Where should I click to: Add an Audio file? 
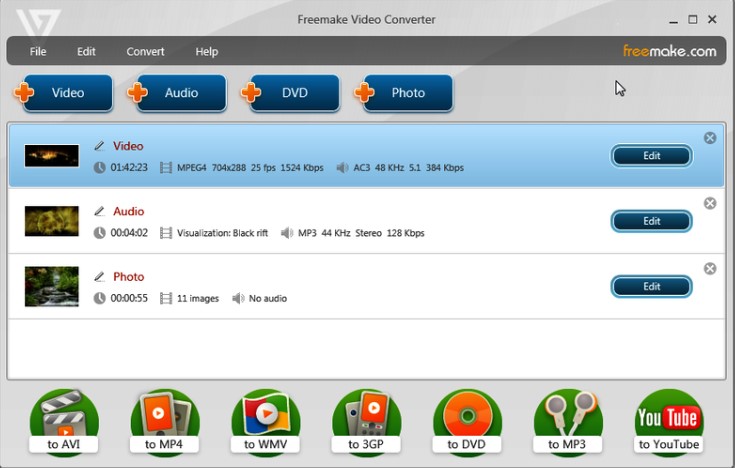click(178, 93)
